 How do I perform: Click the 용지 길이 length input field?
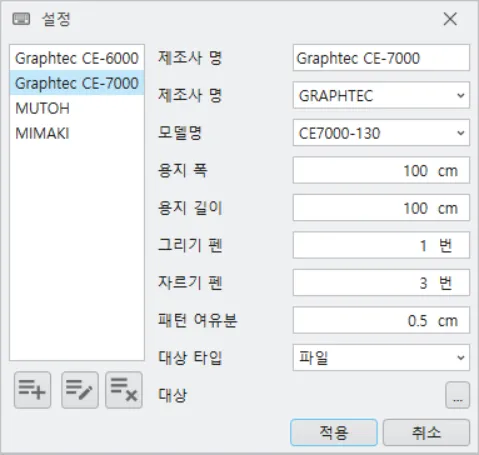coord(381,208)
